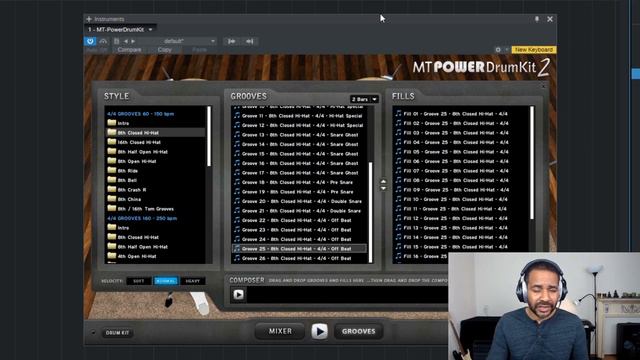Set velocity to Soft
The image size is (640, 360).
point(139,281)
